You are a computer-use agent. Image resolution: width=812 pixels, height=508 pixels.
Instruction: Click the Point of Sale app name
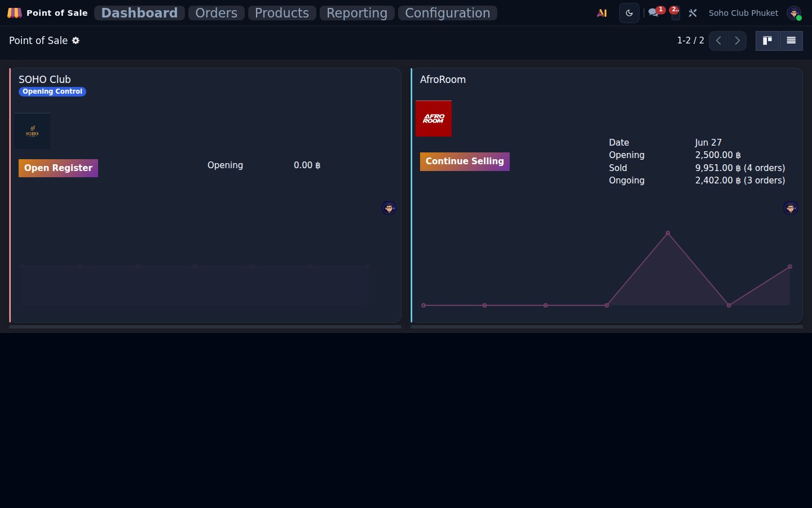click(57, 12)
